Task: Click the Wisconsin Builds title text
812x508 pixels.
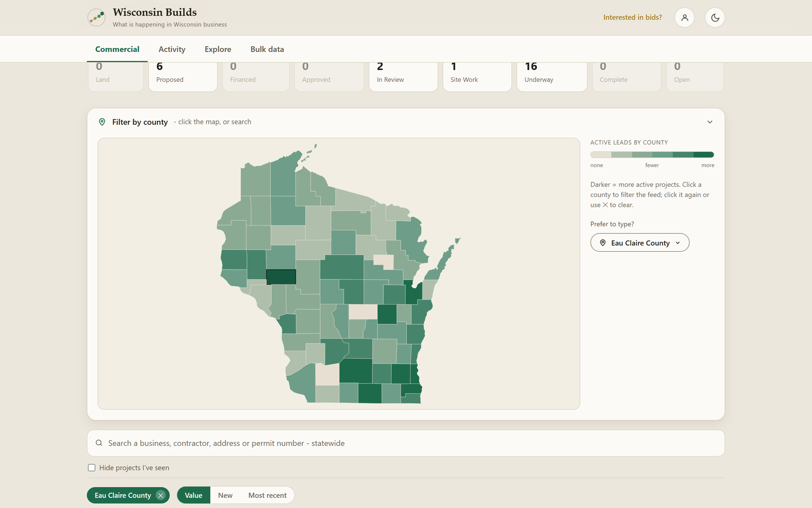Action: [155, 12]
